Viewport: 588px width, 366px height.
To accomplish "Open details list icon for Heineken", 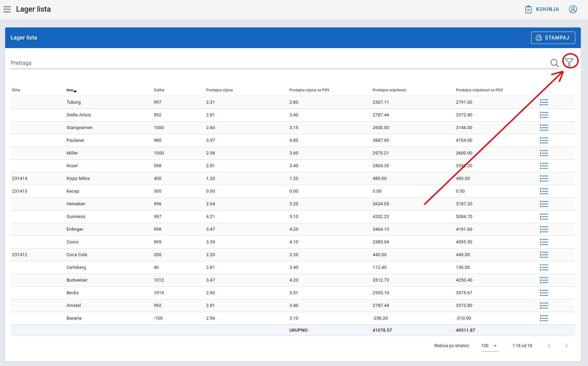I will 544,204.
